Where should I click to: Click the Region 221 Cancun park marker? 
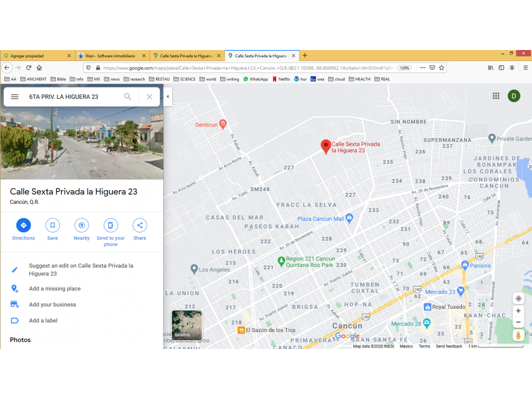point(281,261)
